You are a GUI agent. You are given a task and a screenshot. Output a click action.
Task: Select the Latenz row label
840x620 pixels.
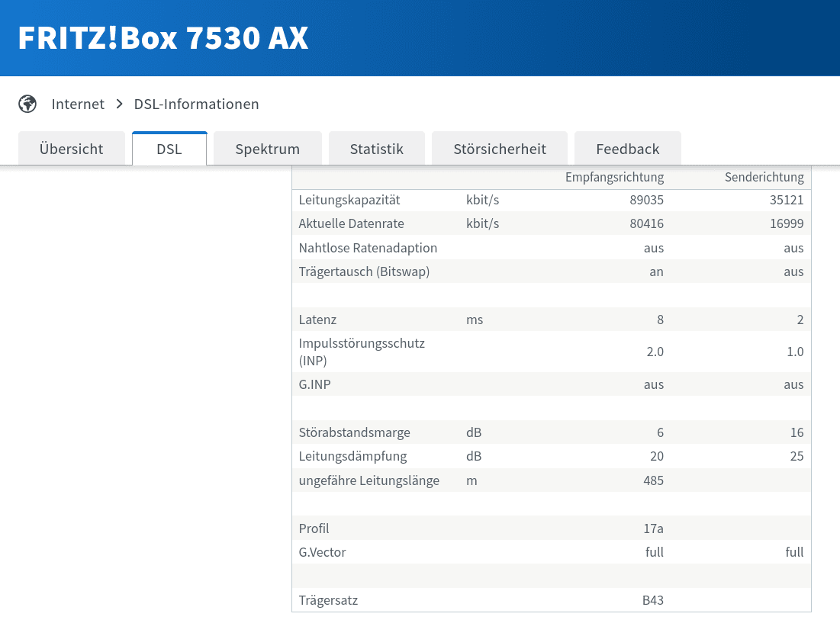(x=317, y=320)
